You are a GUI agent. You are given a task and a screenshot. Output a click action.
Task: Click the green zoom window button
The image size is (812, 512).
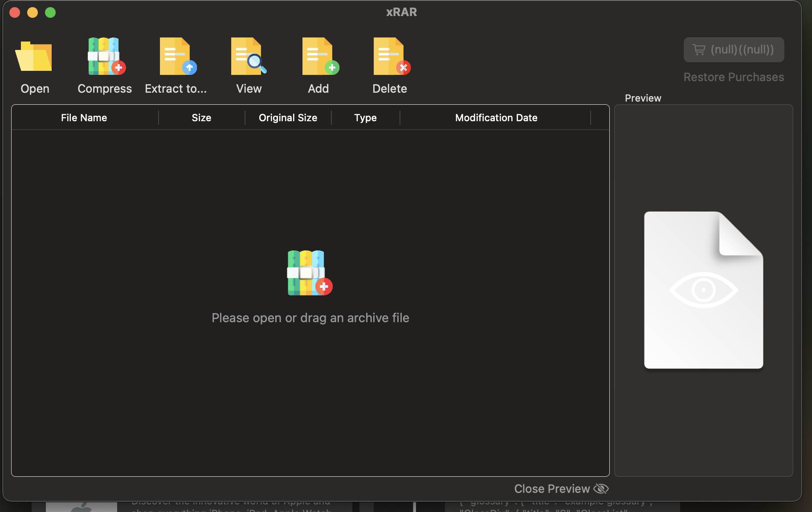point(50,12)
